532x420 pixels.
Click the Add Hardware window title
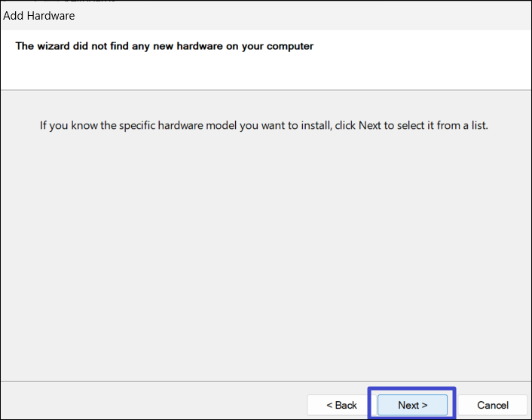[x=39, y=15]
